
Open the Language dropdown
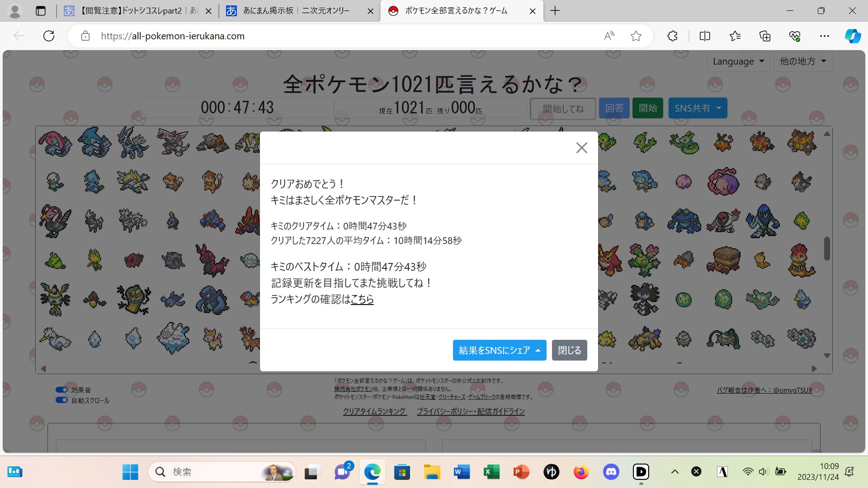[738, 61]
